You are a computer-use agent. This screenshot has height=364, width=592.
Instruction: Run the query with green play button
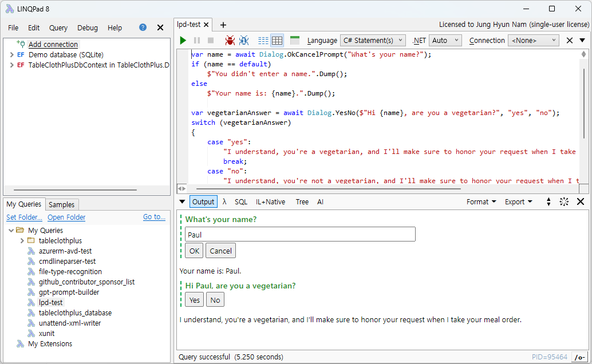pyautogui.click(x=183, y=41)
